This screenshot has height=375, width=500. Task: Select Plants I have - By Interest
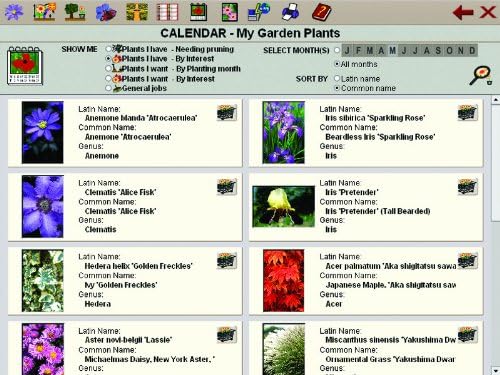(x=108, y=59)
